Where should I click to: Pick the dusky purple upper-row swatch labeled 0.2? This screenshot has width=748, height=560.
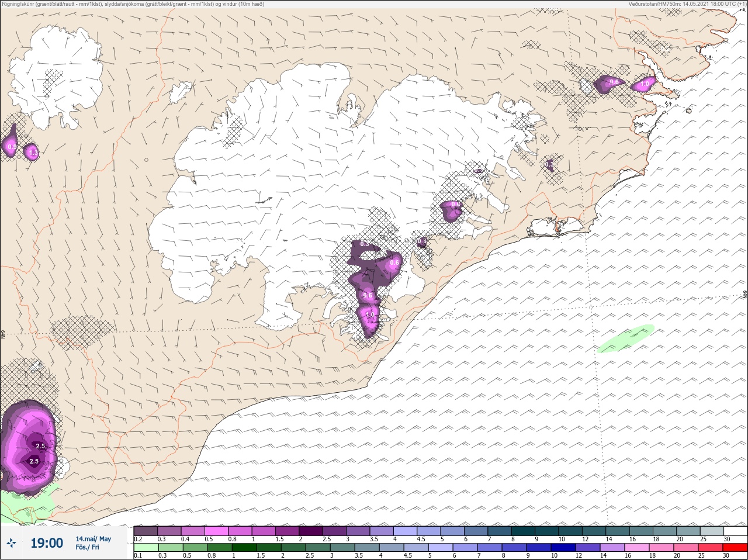pyautogui.click(x=146, y=531)
